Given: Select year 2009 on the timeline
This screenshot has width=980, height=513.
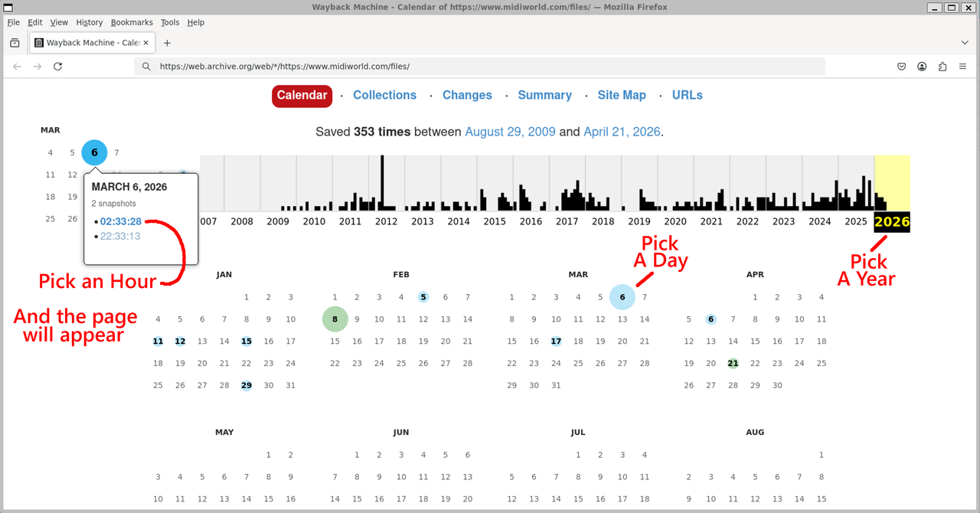Looking at the screenshot, I should click(x=278, y=221).
